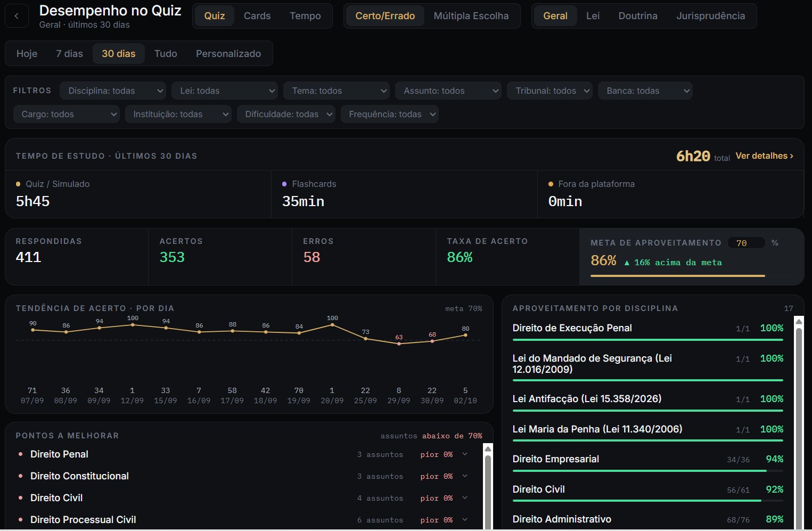
Task: Click the Lei Antifacção discipline row
Action: pyautogui.click(x=648, y=402)
